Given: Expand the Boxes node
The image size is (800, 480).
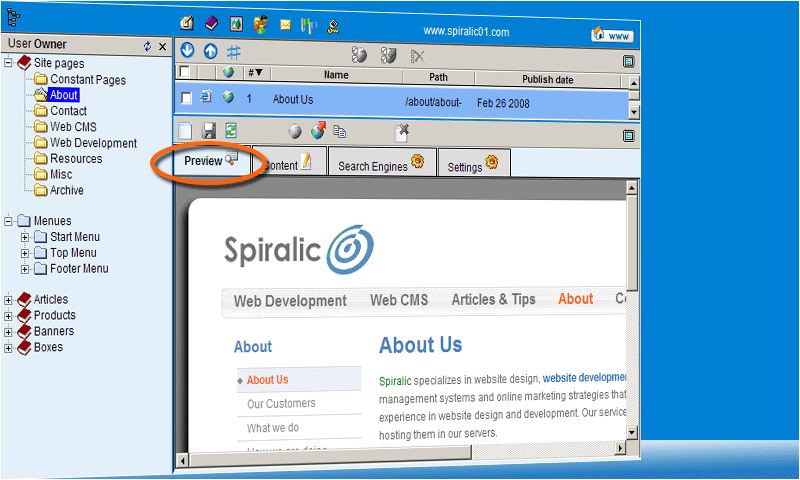Looking at the screenshot, I should pyautogui.click(x=8, y=348).
